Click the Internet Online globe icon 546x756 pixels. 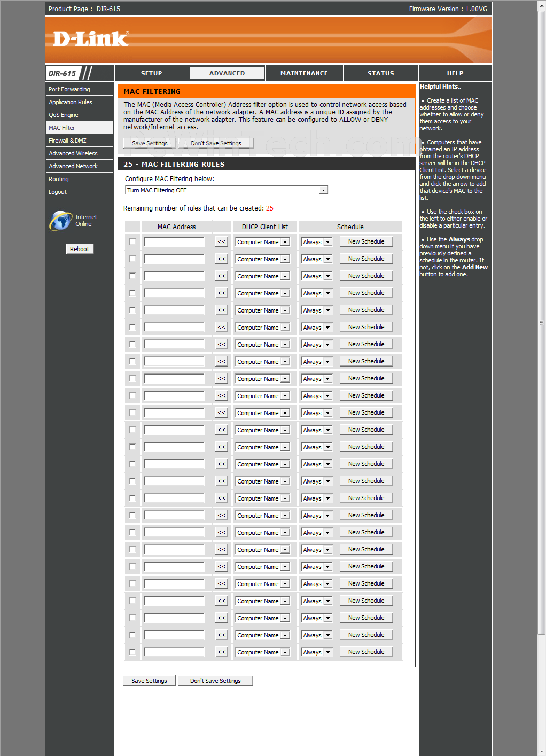coord(61,221)
